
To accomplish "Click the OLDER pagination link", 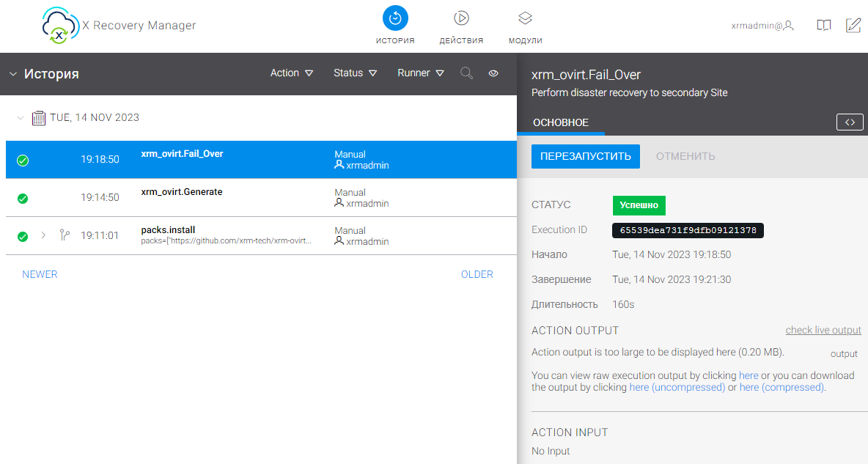I will click(477, 274).
